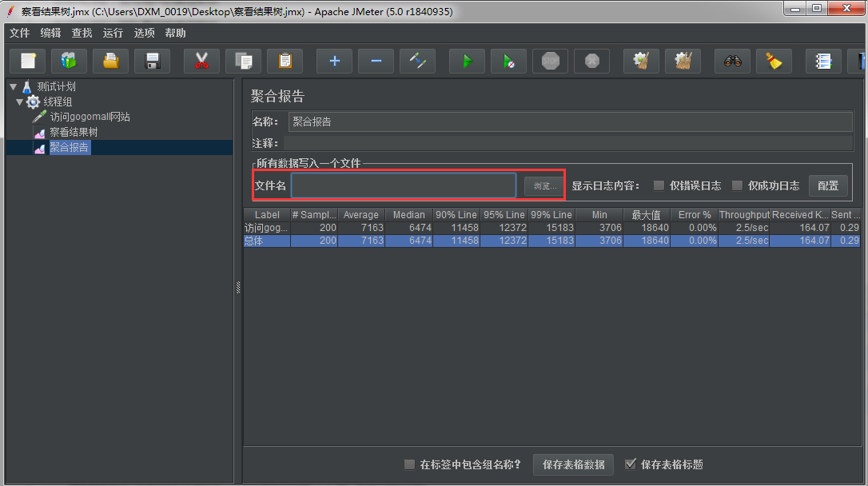Select the 访问gog... table row label
The width and height of the screenshot is (868, 486).
[267, 228]
